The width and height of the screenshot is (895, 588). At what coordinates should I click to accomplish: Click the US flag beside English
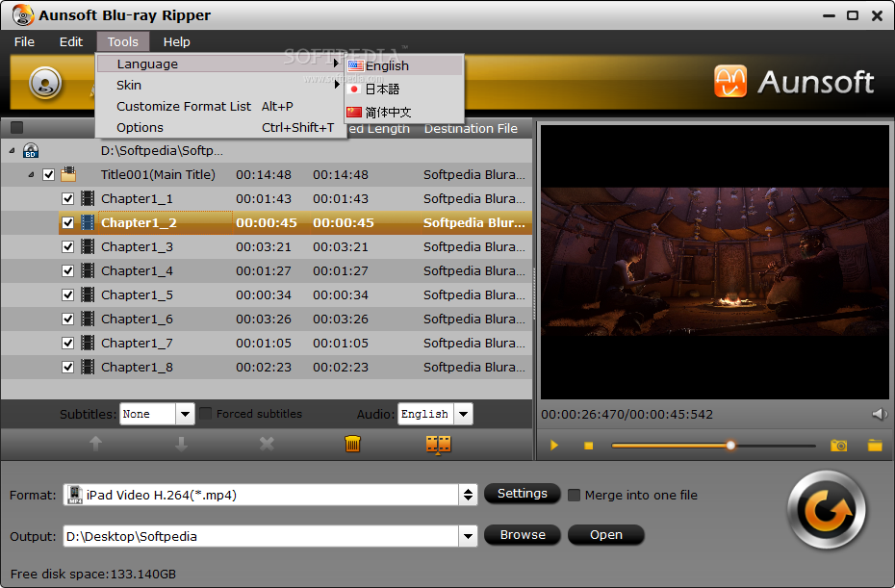356,65
